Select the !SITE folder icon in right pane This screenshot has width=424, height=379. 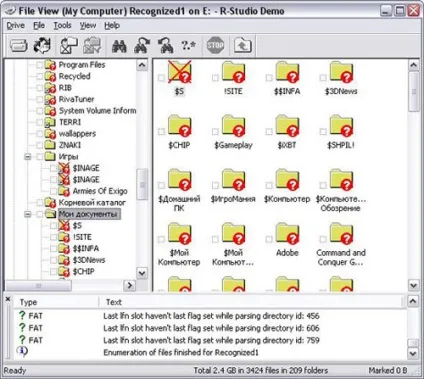pyautogui.click(x=233, y=72)
